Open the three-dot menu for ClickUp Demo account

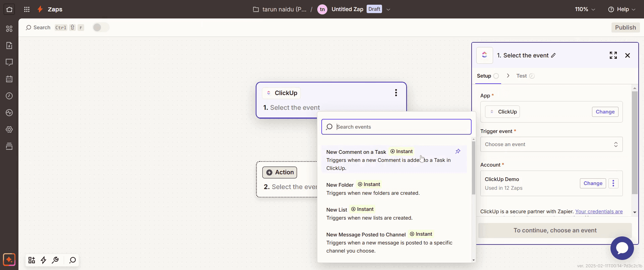tap(613, 183)
